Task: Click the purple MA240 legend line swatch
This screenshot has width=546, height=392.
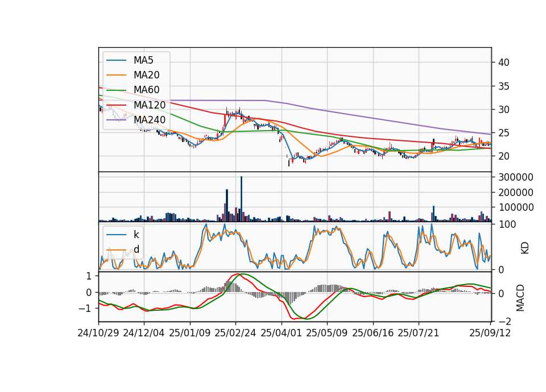Action: point(116,120)
